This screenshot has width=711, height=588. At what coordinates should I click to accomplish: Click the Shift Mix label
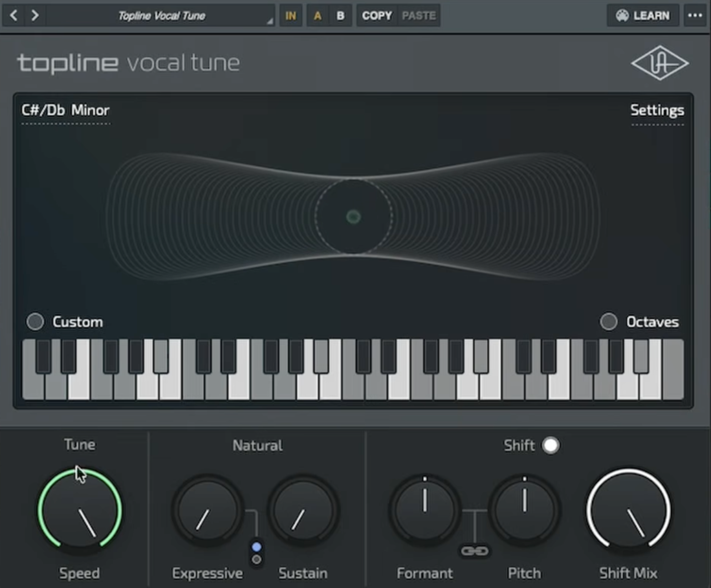pyautogui.click(x=628, y=573)
